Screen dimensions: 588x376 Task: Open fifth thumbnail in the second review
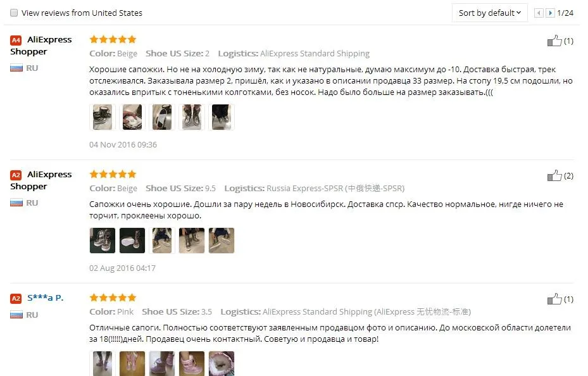[222, 241]
